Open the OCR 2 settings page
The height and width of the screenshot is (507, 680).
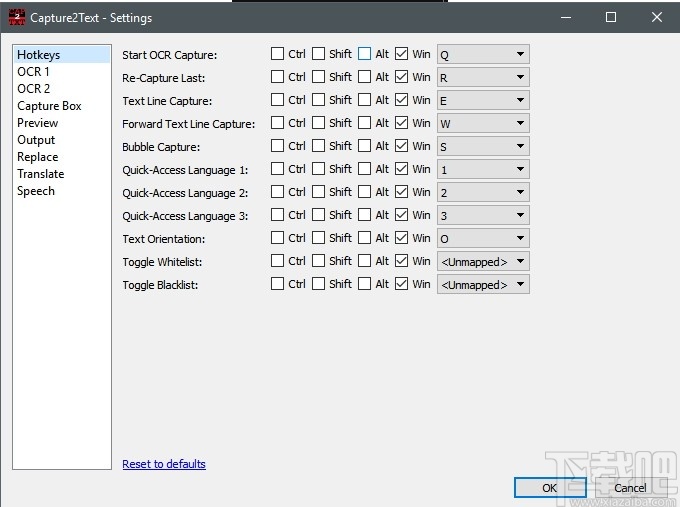pos(62,88)
